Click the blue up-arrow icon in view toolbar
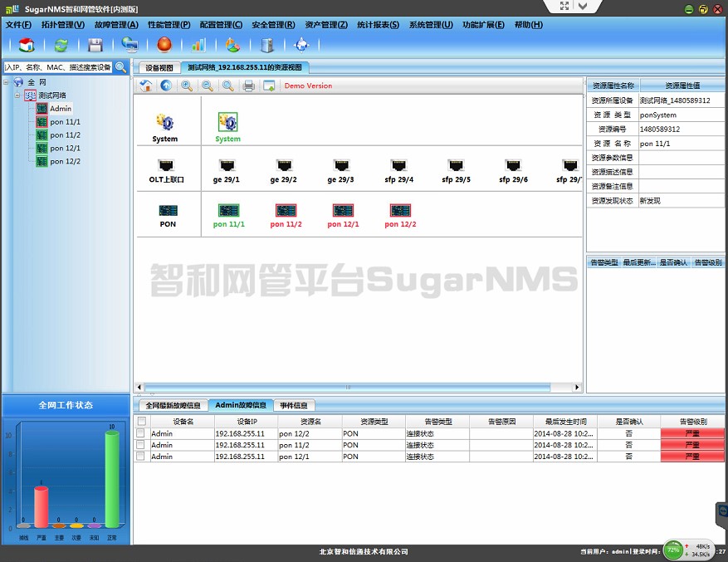 (x=166, y=86)
